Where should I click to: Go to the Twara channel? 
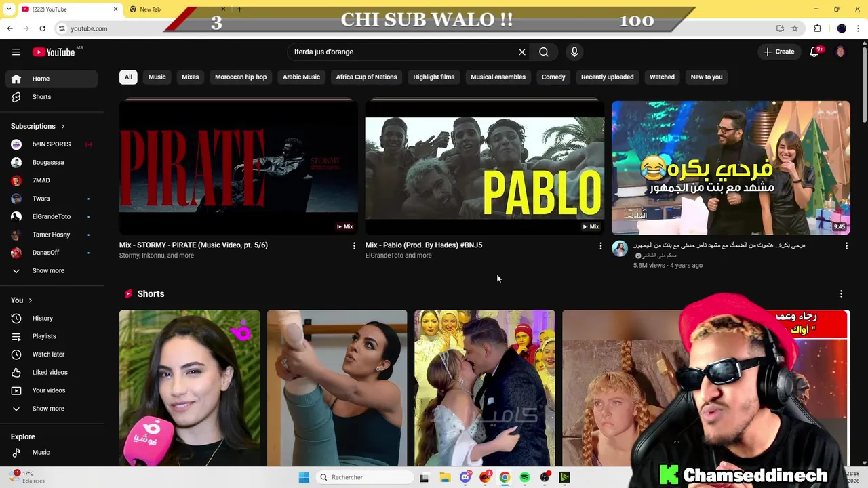(x=52, y=199)
